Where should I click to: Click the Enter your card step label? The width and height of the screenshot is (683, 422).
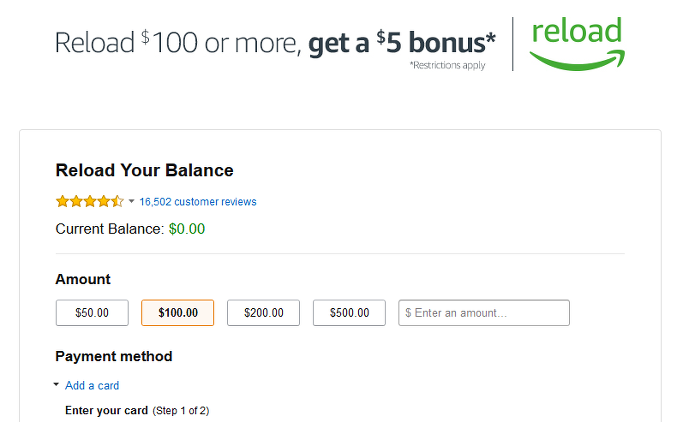pos(107,410)
